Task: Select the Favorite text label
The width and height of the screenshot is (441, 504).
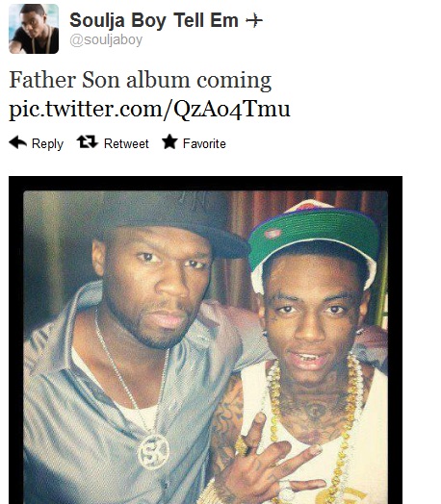Action: coord(204,143)
